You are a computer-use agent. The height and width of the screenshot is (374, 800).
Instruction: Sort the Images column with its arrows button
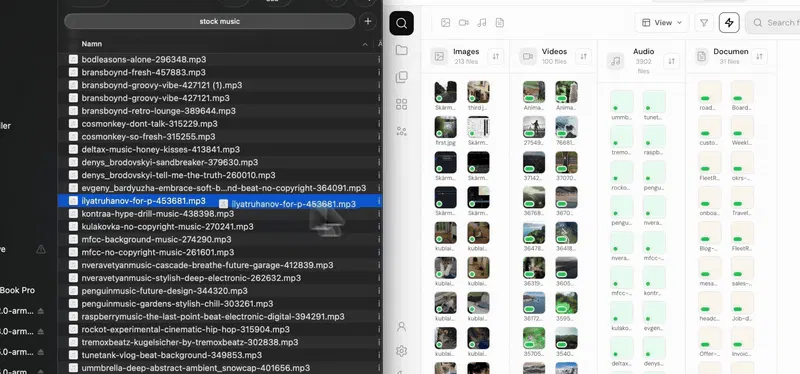point(495,57)
